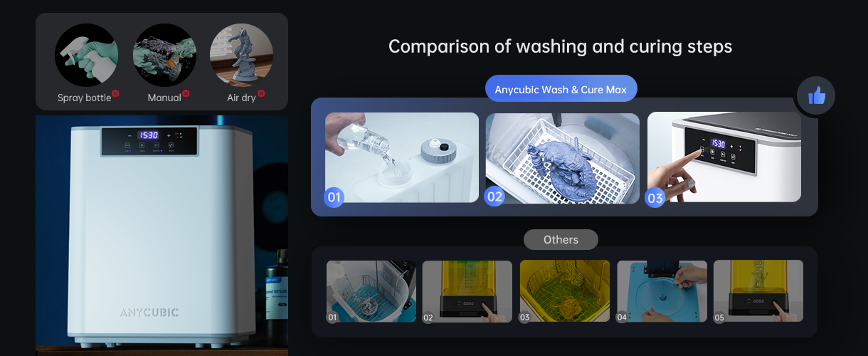This screenshot has height=356, width=868.
Task: Click the blue 01 step badge
Action: point(334,197)
